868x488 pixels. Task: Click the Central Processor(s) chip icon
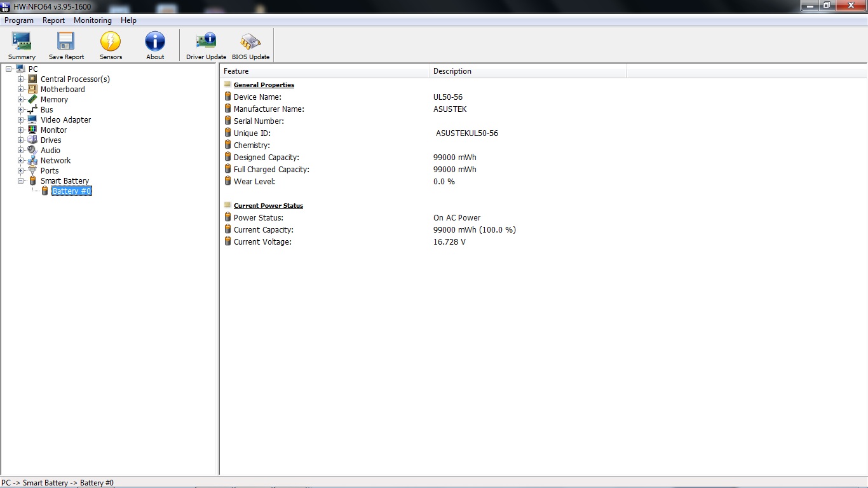coord(32,79)
